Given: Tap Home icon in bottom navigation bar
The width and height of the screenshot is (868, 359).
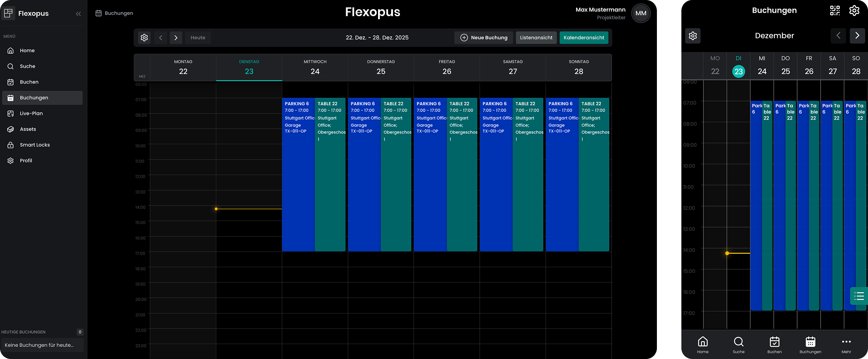Looking at the screenshot, I should pos(703,344).
